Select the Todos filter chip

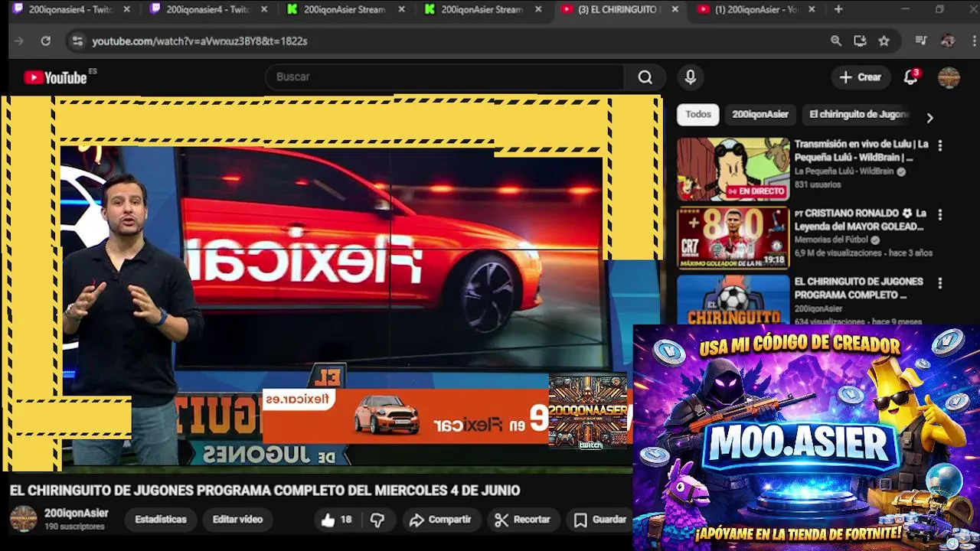[697, 114]
